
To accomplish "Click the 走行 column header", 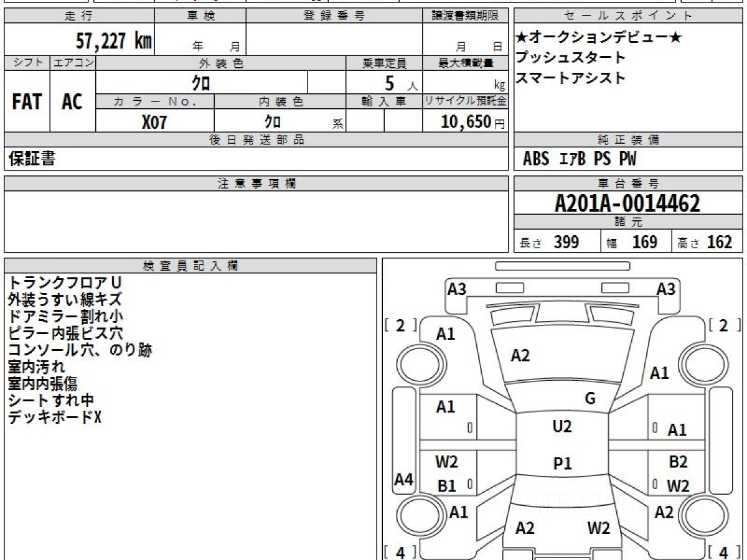I will 79,16.
